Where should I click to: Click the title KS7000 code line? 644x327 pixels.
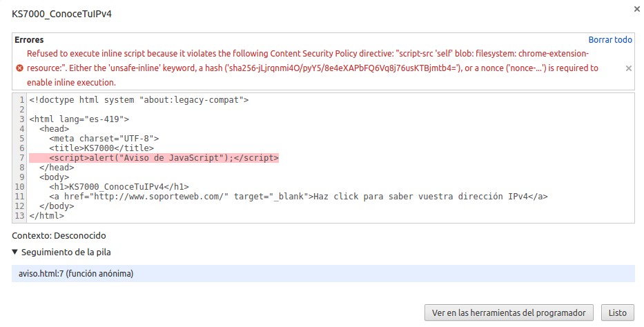pyautogui.click(x=101, y=148)
